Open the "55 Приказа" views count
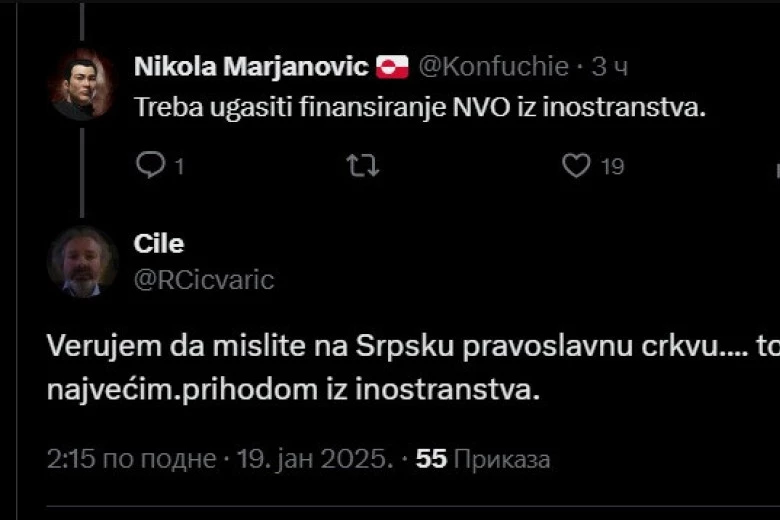 [483, 459]
